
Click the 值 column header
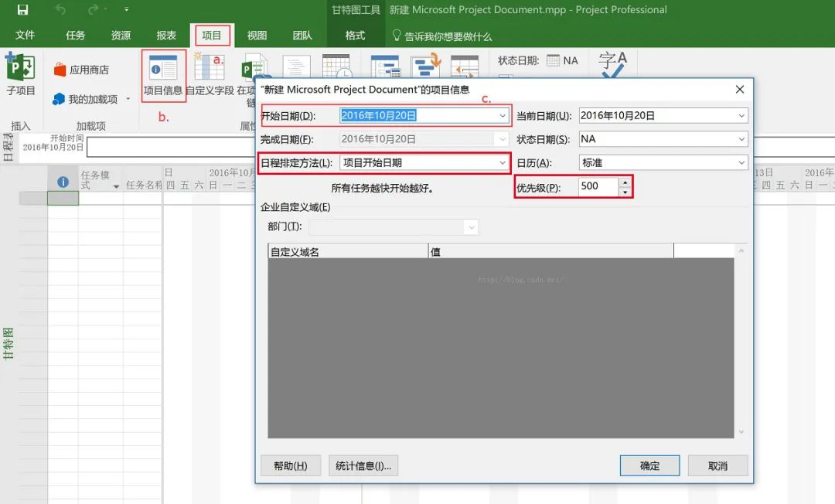(550, 251)
